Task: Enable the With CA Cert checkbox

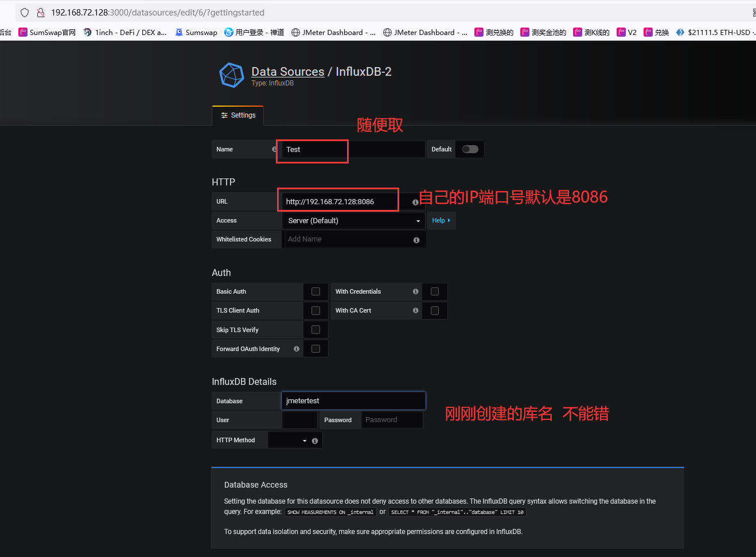Action: [435, 310]
